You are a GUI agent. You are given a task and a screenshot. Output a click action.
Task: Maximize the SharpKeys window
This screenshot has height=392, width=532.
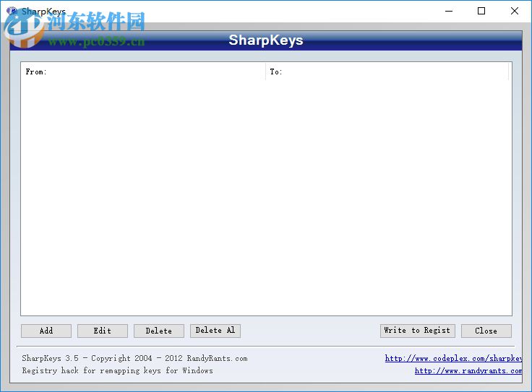(x=481, y=11)
